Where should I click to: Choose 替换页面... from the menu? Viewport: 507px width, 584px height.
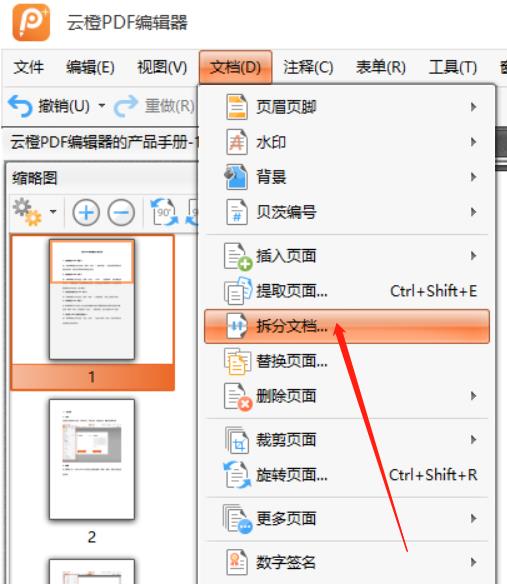[x=347, y=361]
